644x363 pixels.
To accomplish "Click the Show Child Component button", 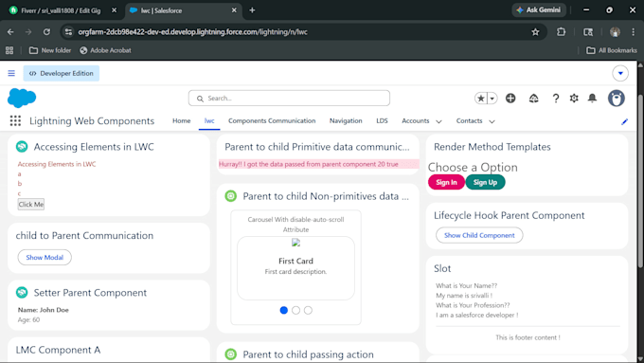I will [x=479, y=235].
